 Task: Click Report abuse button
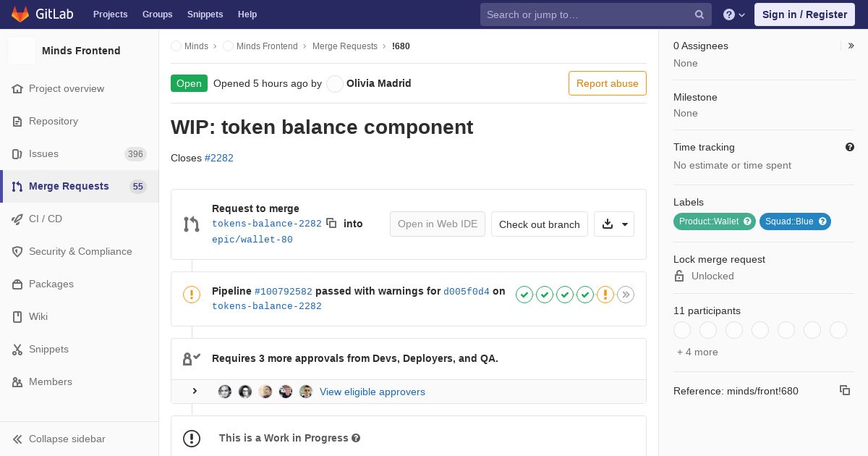[x=608, y=83]
